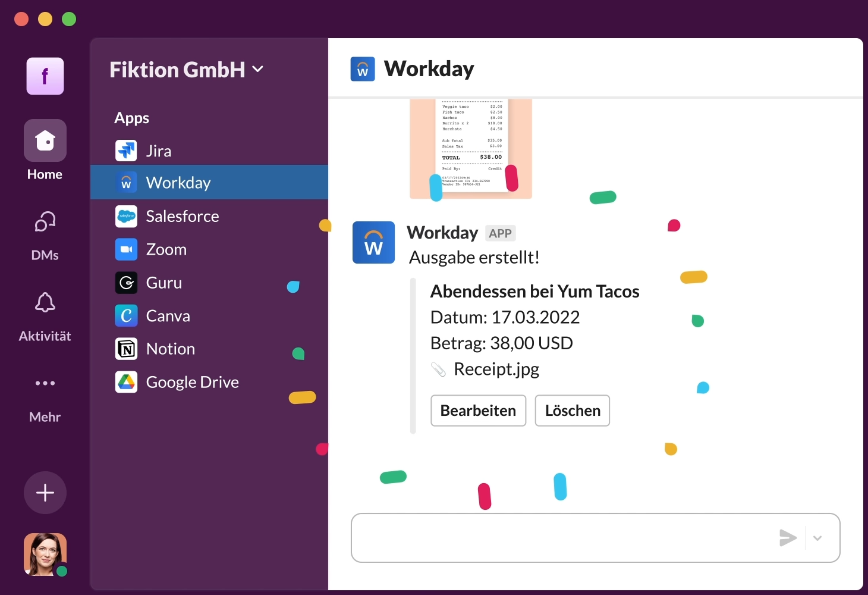
Task: Click the Jira app icon
Action: coord(126,151)
